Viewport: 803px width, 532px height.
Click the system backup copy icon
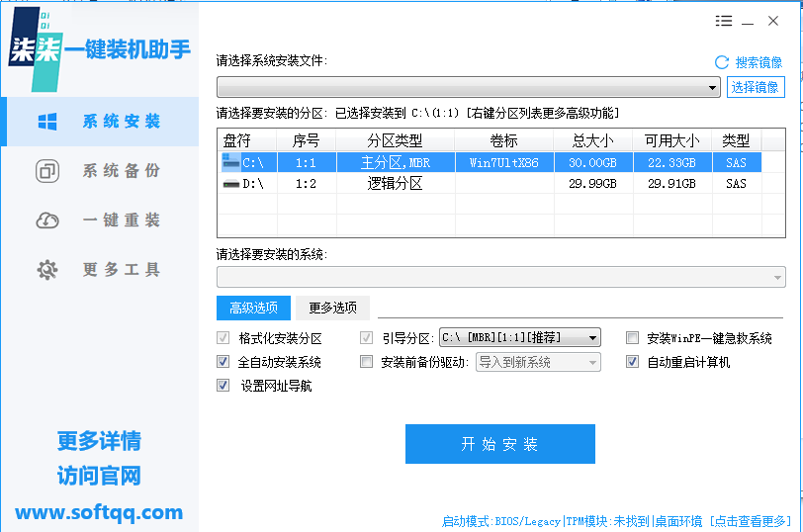47,171
